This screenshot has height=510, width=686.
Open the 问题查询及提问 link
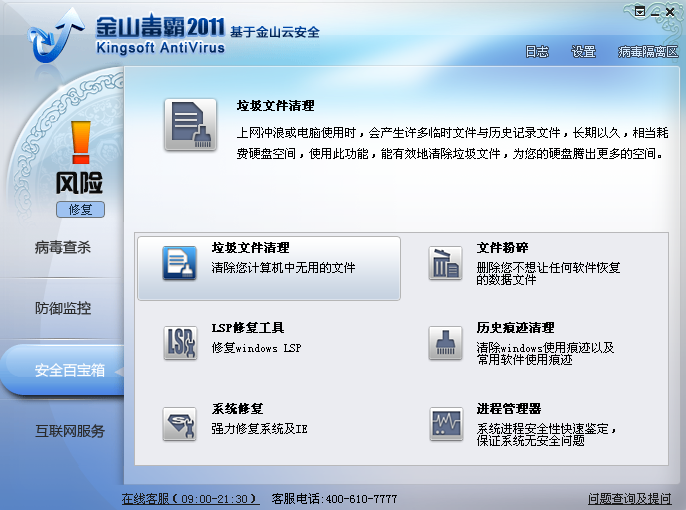pos(629,499)
